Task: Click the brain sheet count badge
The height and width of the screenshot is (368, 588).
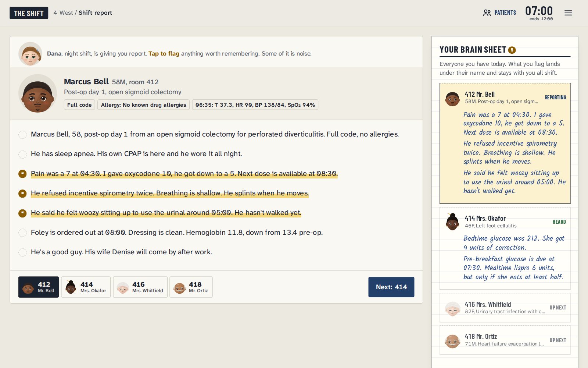Action: (x=512, y=50)
